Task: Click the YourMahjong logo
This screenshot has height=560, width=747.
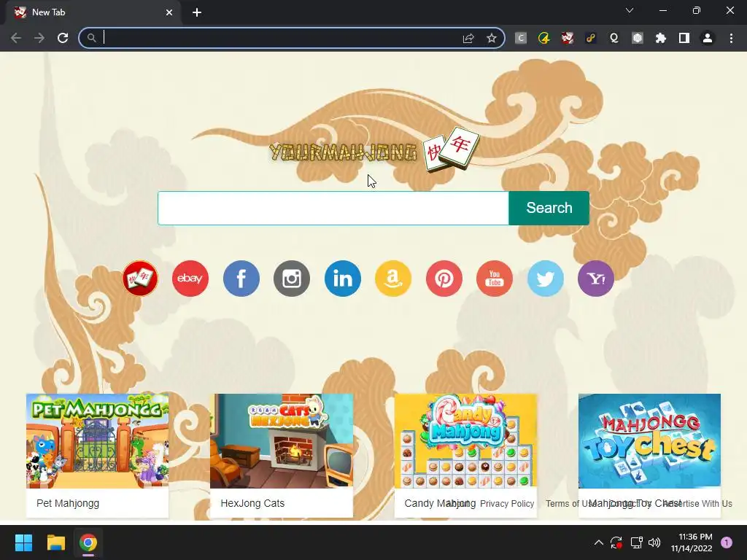Action: 374,150
